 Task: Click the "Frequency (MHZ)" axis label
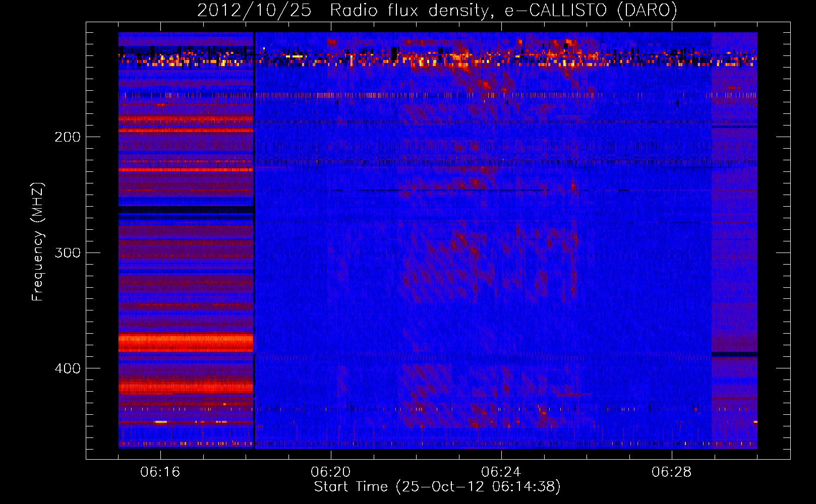coord(38,241)
